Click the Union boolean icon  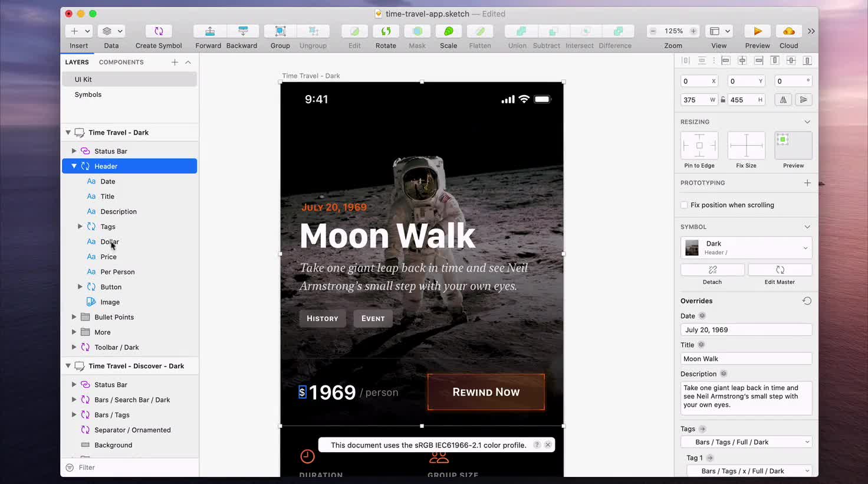coord(521,31)
